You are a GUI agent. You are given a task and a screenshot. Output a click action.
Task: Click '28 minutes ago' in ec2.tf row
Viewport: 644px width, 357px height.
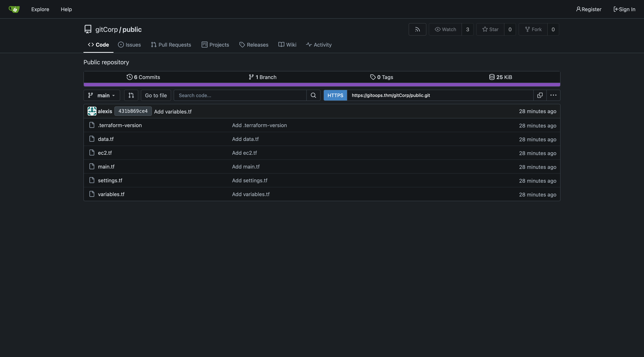537,153
